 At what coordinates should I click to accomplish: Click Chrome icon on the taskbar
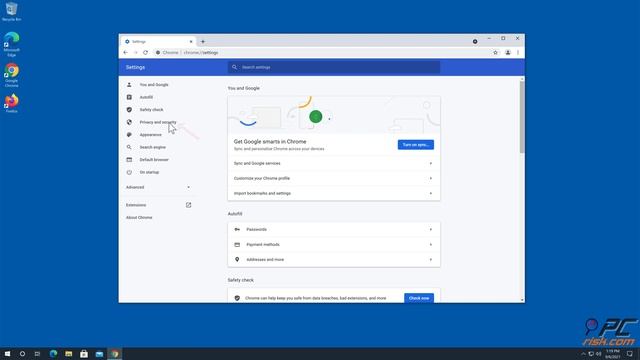(115, 354)
